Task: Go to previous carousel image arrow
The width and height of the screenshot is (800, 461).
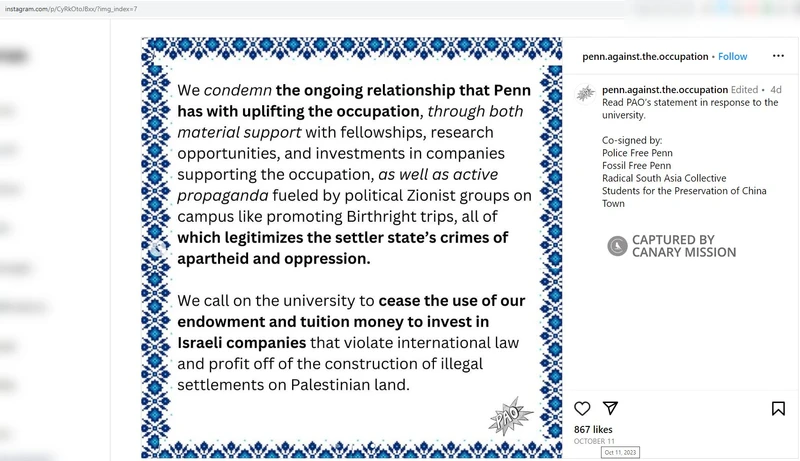Action: (x=157, y=248)
